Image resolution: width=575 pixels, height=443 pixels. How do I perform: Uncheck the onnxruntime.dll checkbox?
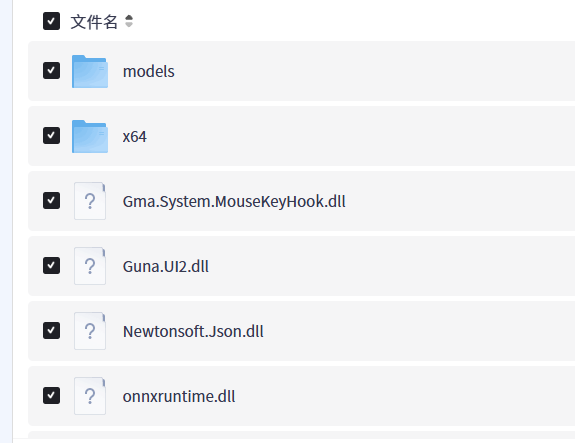pyautogui.click(x=51, y=395)
